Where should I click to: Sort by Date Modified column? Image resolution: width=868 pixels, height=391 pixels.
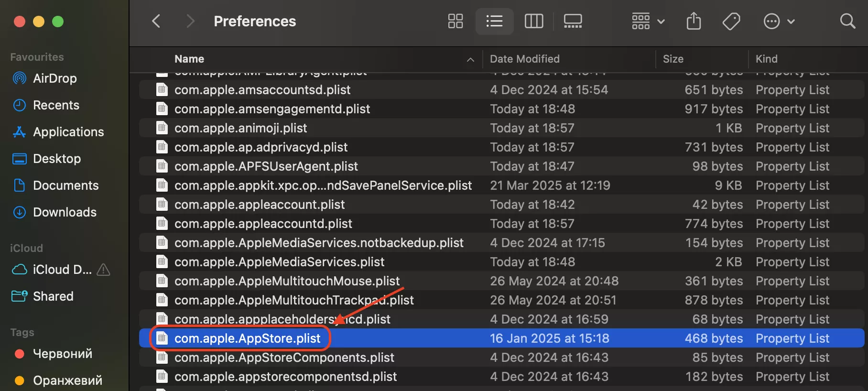click(x=524, y=59)
